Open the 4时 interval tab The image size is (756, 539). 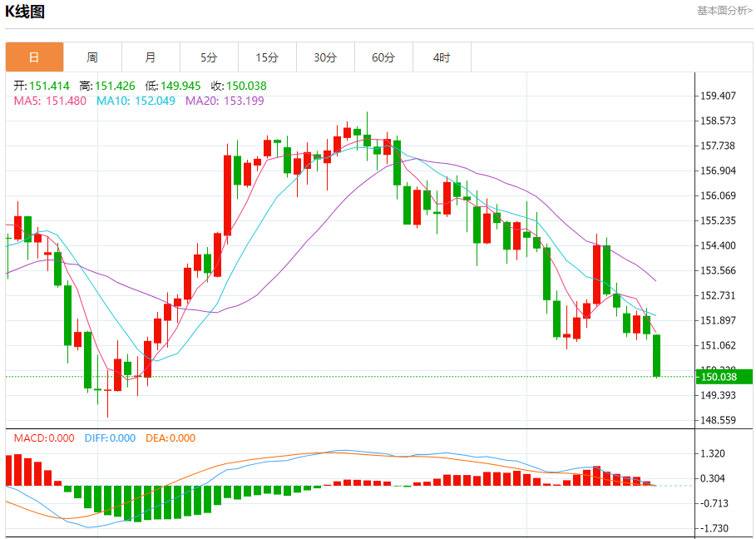[442, 57]
